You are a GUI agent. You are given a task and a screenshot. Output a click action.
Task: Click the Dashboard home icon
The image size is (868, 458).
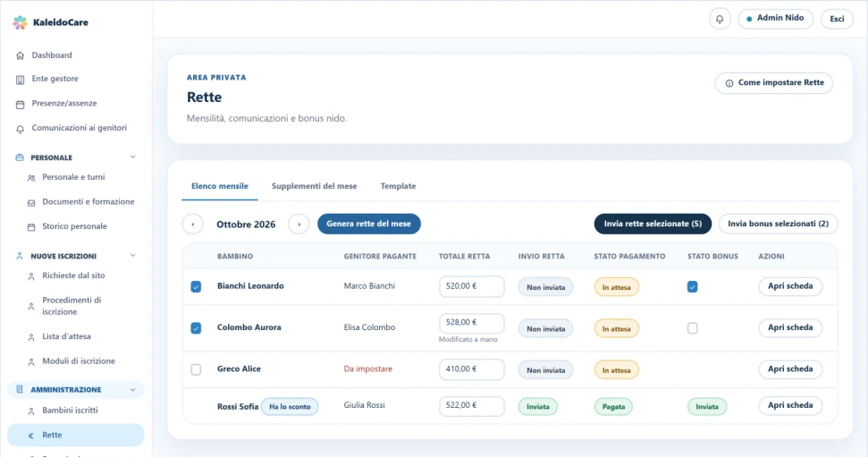(20, 55)
